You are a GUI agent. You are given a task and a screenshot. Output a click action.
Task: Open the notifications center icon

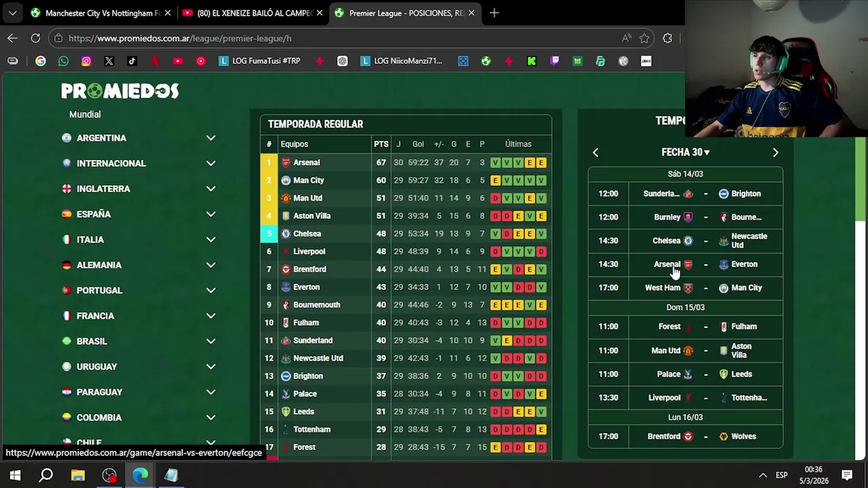(847, 475)
